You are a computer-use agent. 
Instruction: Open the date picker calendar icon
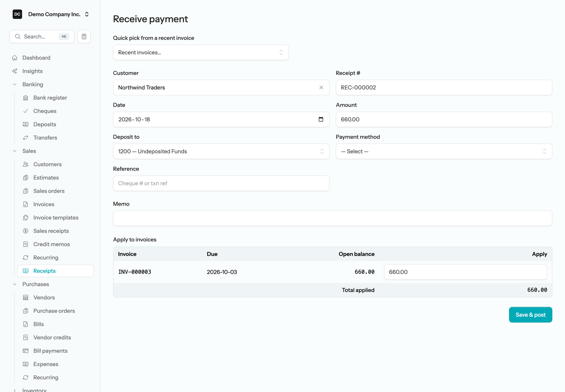[x=321, y=120]
